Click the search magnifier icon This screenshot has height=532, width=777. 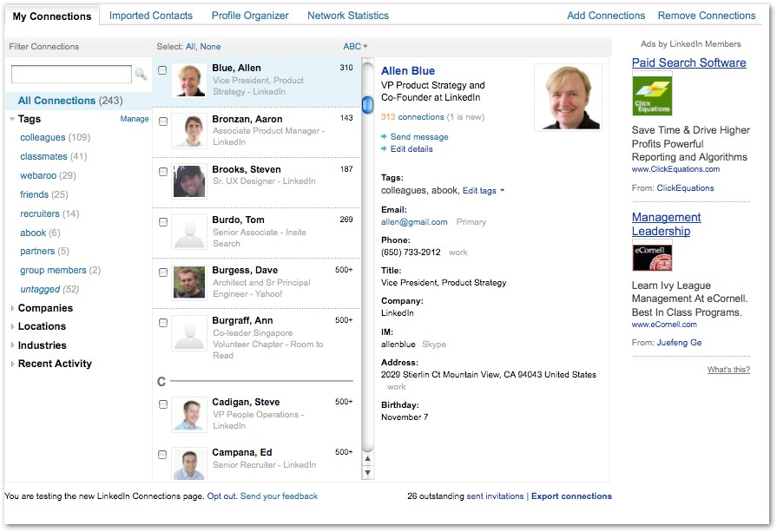point(141,75)
